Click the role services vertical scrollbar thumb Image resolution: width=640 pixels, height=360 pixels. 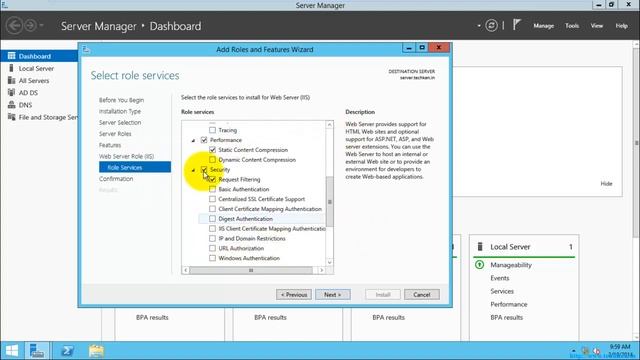click(x=329, y=202)
